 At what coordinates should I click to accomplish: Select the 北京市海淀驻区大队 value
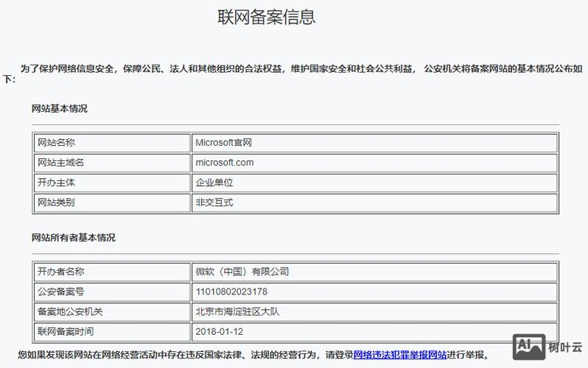(x=237, y=311)
